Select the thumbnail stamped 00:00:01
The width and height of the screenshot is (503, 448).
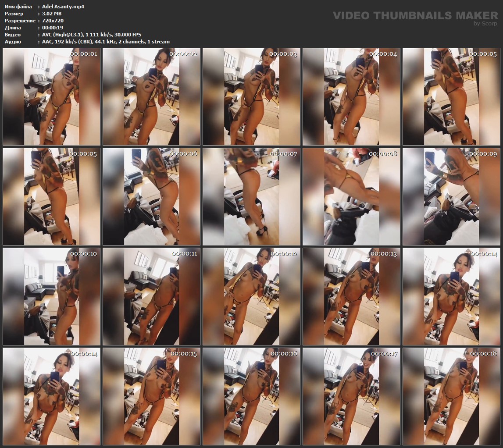point(51,96)
